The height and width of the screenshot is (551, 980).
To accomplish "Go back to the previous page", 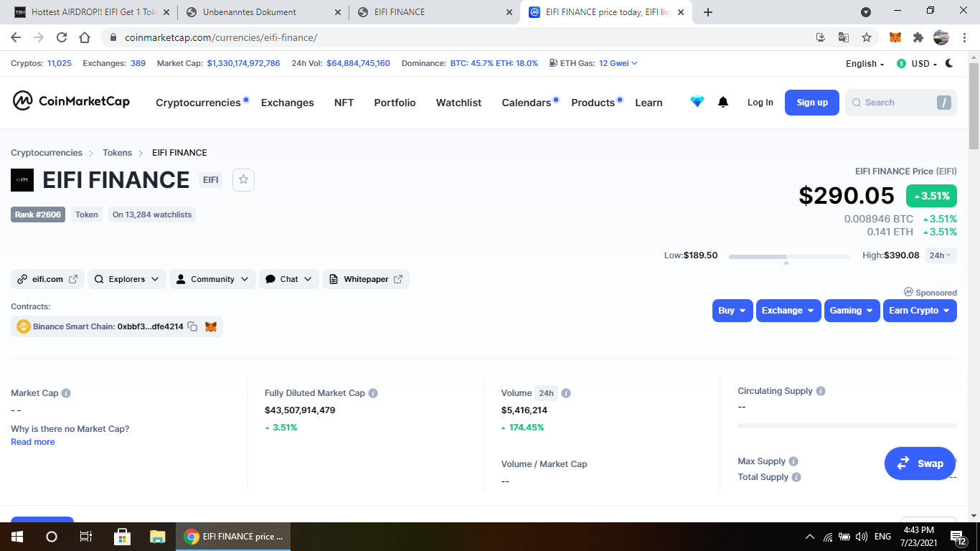I will [16, 37].
